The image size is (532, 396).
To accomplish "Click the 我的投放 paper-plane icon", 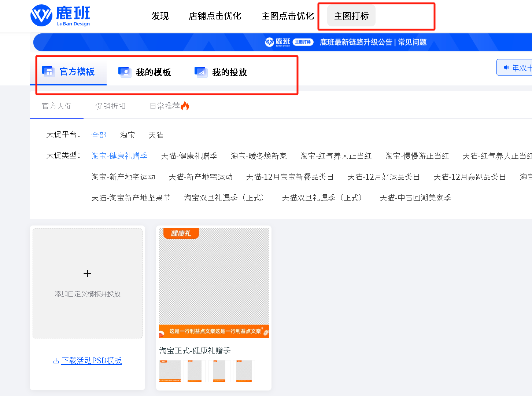I will [201, 72].
